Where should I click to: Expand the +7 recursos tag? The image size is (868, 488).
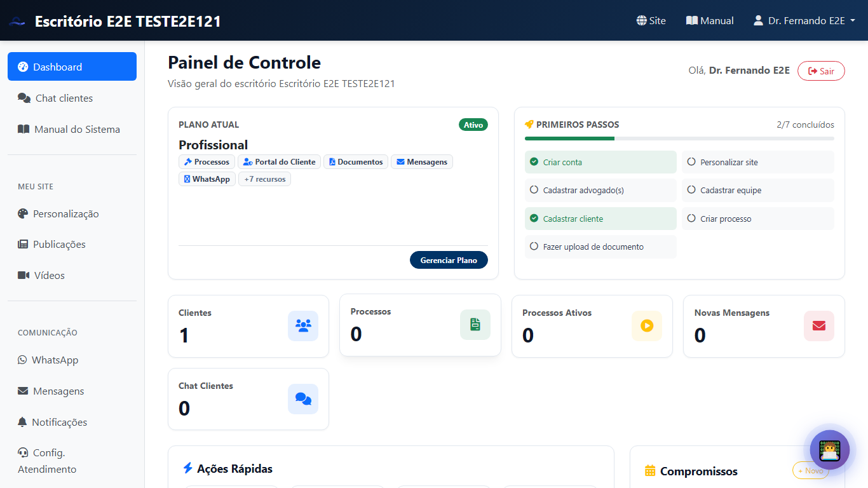(265, 179)
